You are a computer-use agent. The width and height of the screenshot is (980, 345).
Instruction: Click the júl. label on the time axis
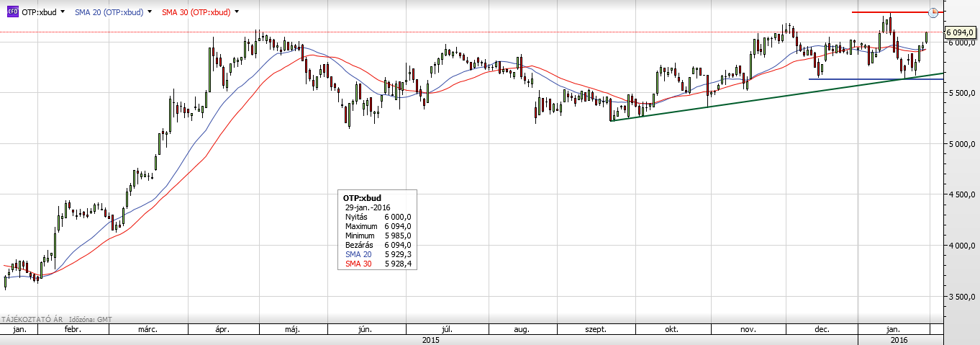coord(447,329)
